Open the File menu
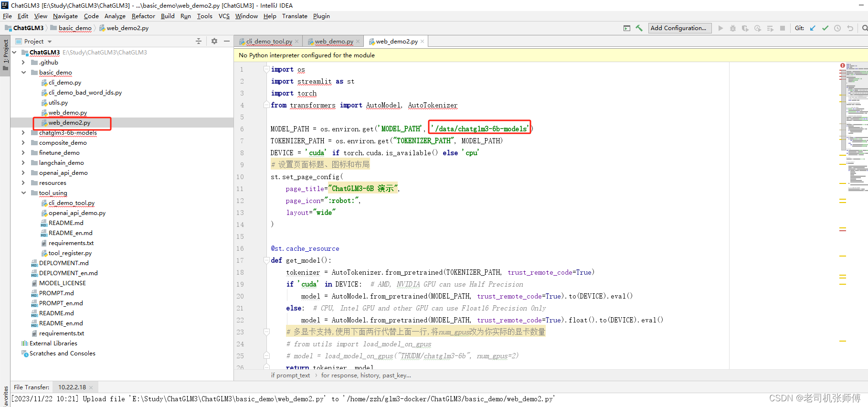Viewport: 868px width, 407px height. coord(7,16)
